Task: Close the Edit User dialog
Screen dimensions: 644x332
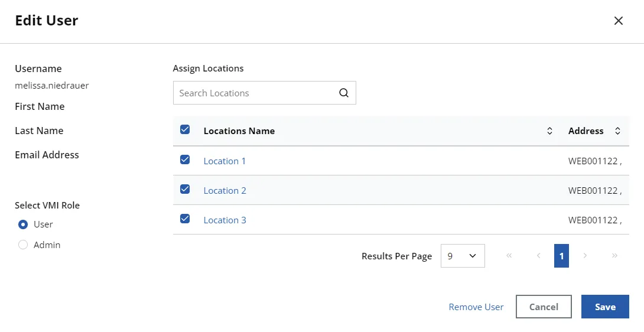Action: point(618,21)
